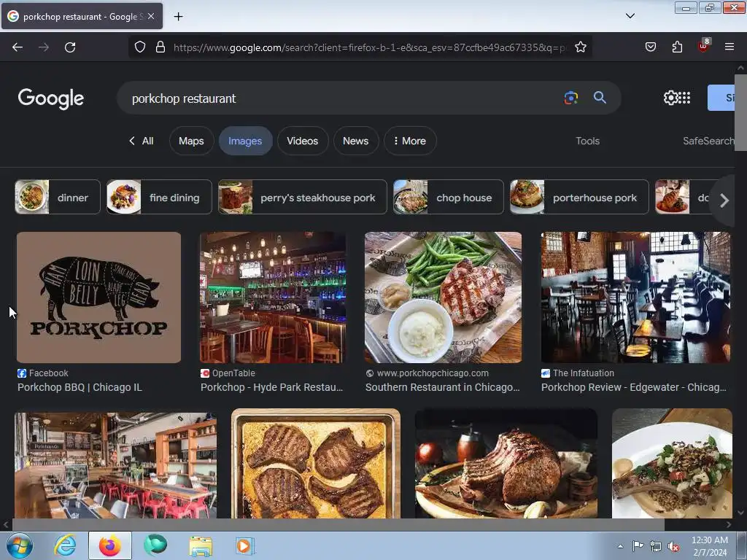Viewport: 747px width, 560px height.
Task: Open the Tools filter options
Action: 587,141
